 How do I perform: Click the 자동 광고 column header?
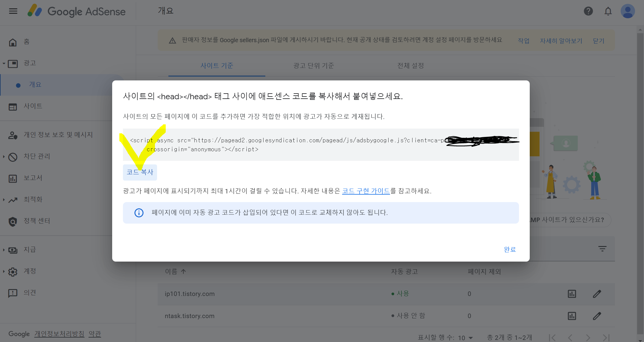[x=404, y=271]
